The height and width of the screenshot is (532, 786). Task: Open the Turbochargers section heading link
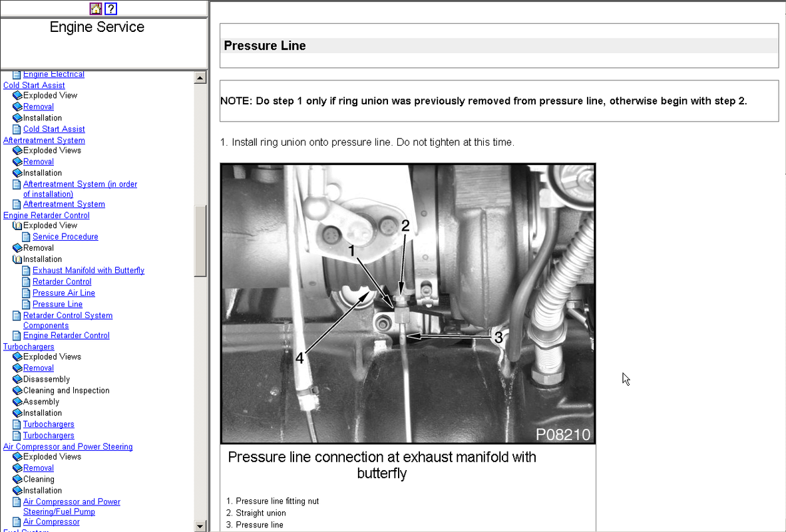click(29, 346)
